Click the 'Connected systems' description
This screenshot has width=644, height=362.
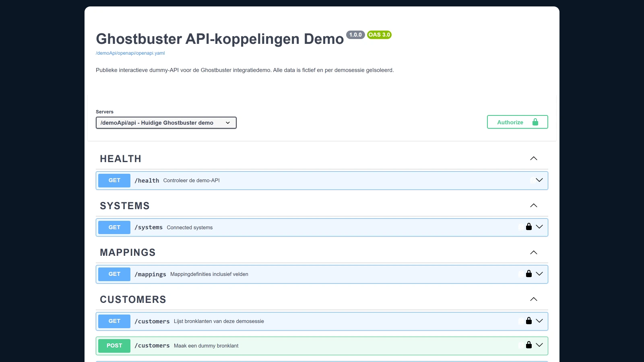tap(190, 228)
